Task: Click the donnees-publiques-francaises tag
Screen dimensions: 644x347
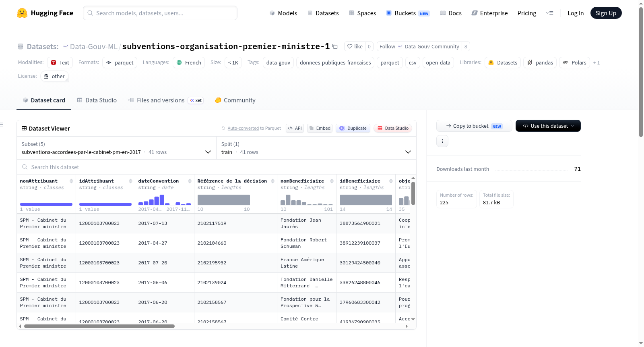Action: coord(335,62)
